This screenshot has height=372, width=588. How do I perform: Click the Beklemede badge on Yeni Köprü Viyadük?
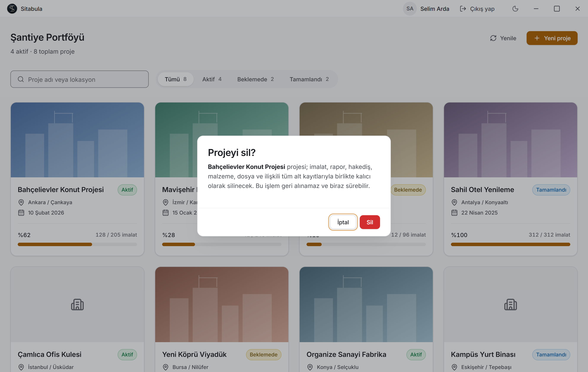[x=264, y=355]
